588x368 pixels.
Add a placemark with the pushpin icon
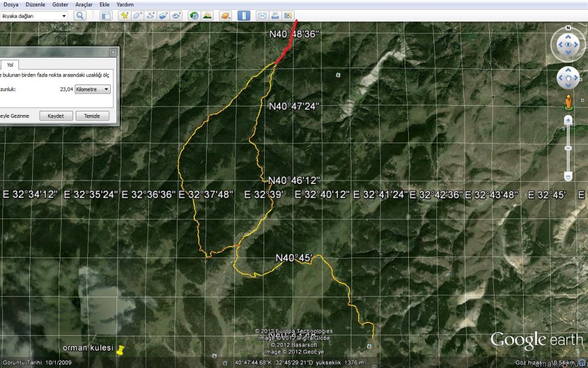(x=124, y=16)
